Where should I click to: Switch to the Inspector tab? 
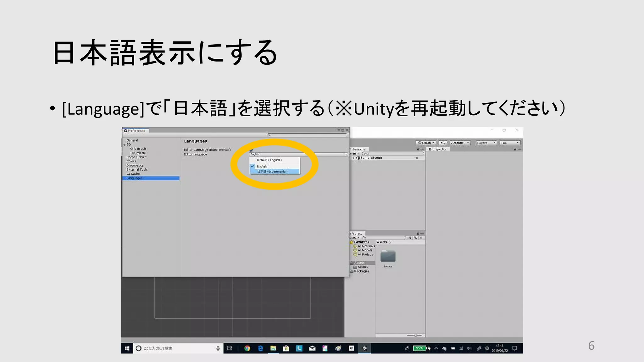pos(439,149)
